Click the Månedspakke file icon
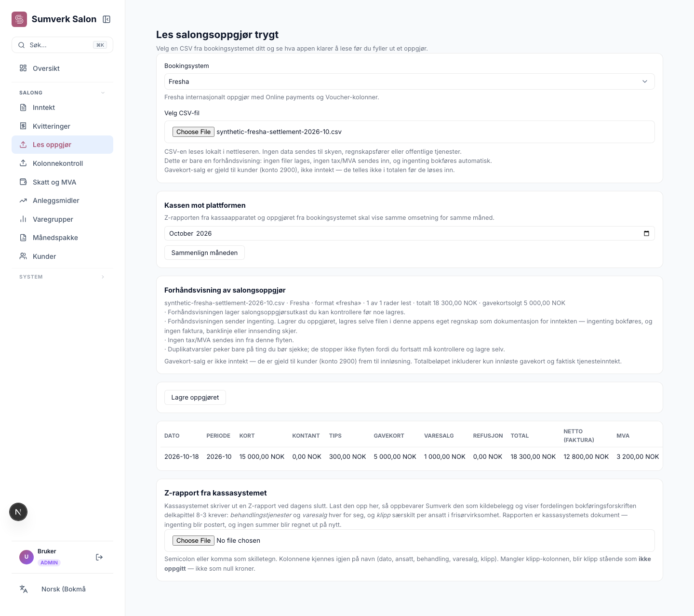This screenshot has height=616, width=694. [x=23, y=238]
